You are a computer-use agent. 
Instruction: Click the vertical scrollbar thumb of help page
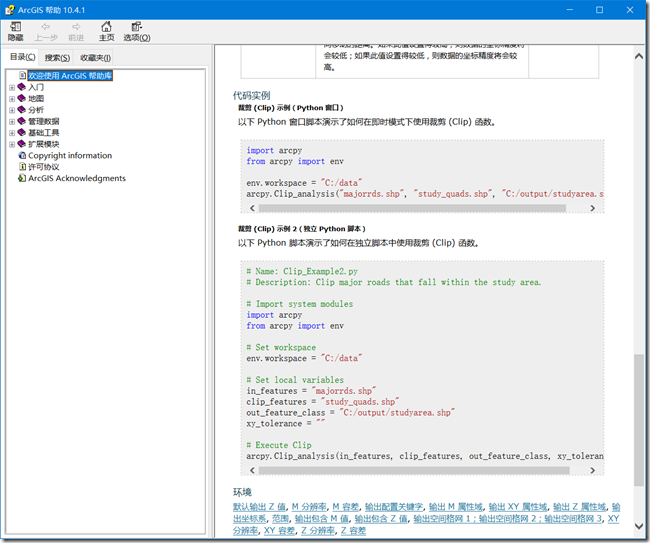(639, 420)
